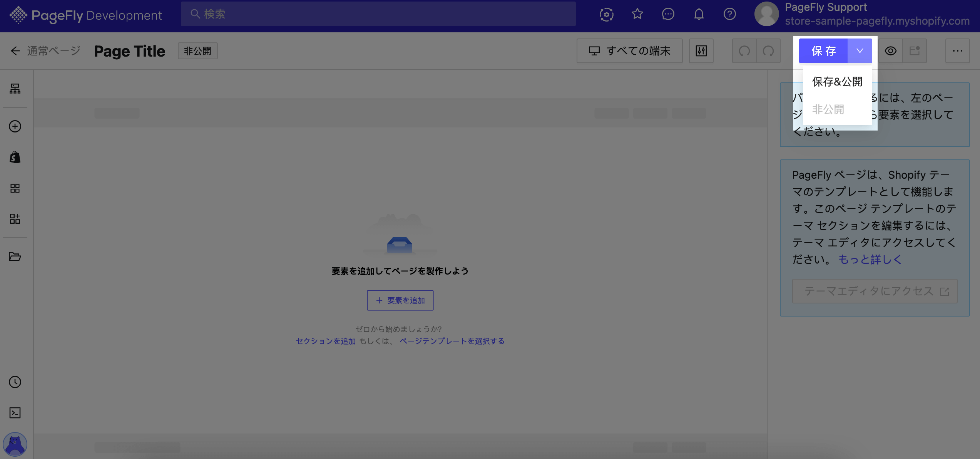Click the PageFly logo icon
The width and height of the screenshot is (980, 459).
pyautogui.click(x=18, y=15)
